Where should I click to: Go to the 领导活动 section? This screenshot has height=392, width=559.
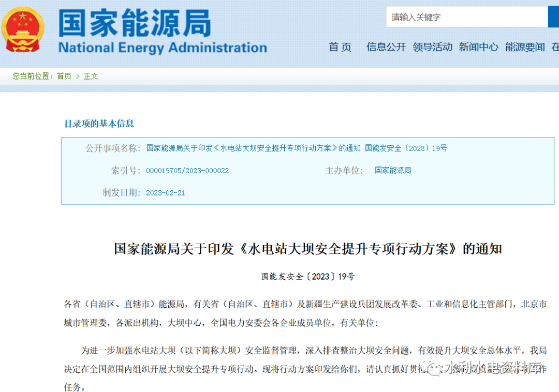pyautogui.click(x=433, y=47)
